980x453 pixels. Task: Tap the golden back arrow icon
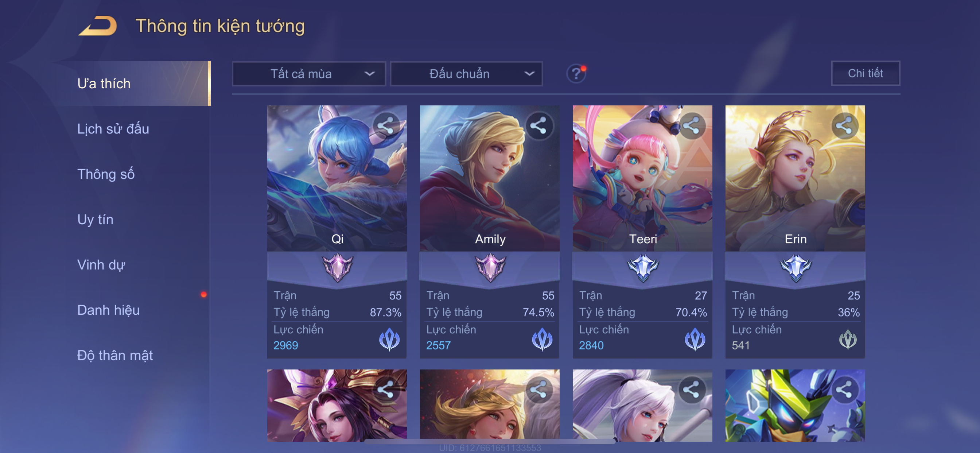98,26
